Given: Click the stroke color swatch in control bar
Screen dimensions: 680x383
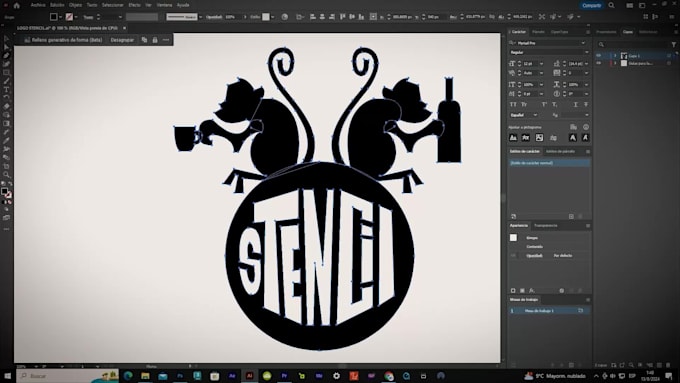Looking at the screenshot, I should 69,17.
